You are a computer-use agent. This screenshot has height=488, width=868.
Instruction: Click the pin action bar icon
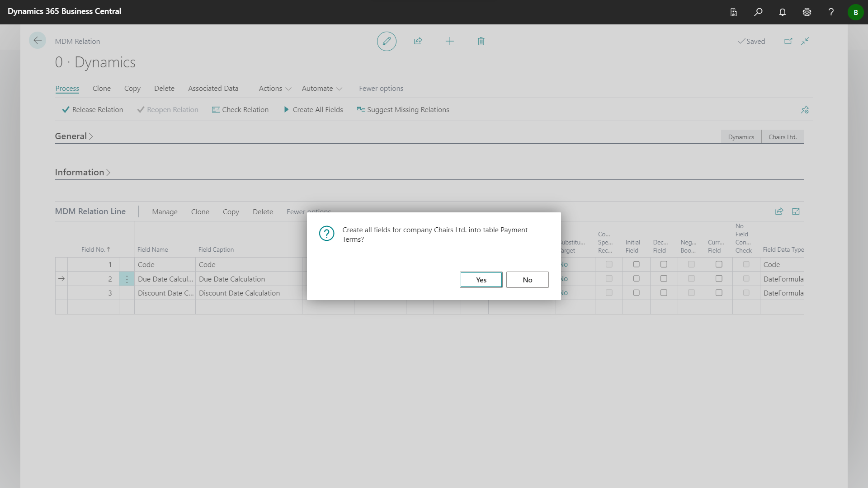[805, 110]
